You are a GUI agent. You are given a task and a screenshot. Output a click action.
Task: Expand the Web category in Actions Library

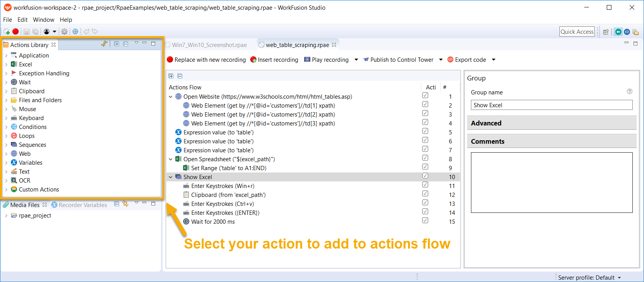tap(6, 154)
